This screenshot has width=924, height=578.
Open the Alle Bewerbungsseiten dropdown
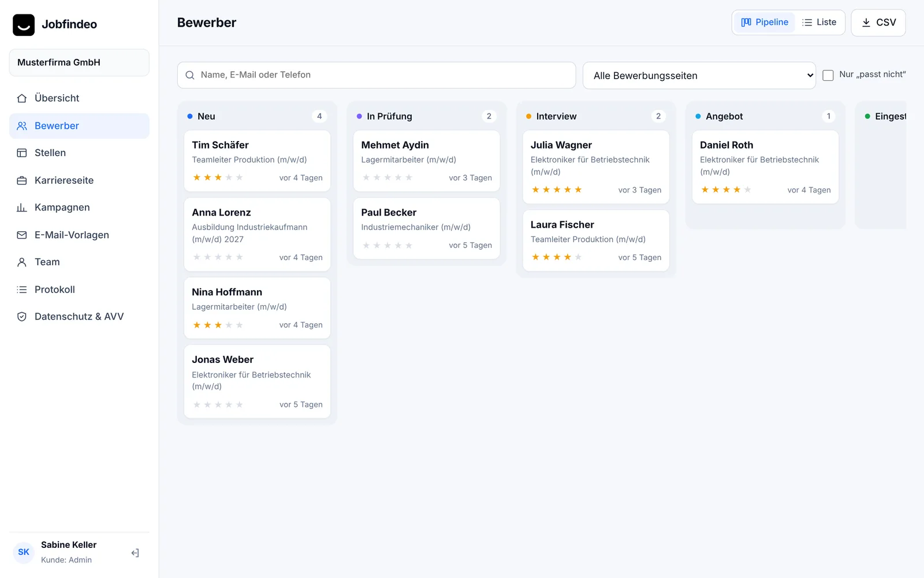pos(699,76)
